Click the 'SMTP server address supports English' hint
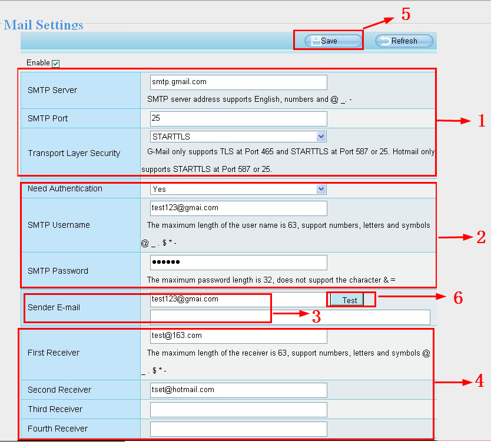The width and height of the screenshot is (491, 448). coord(249,99)
